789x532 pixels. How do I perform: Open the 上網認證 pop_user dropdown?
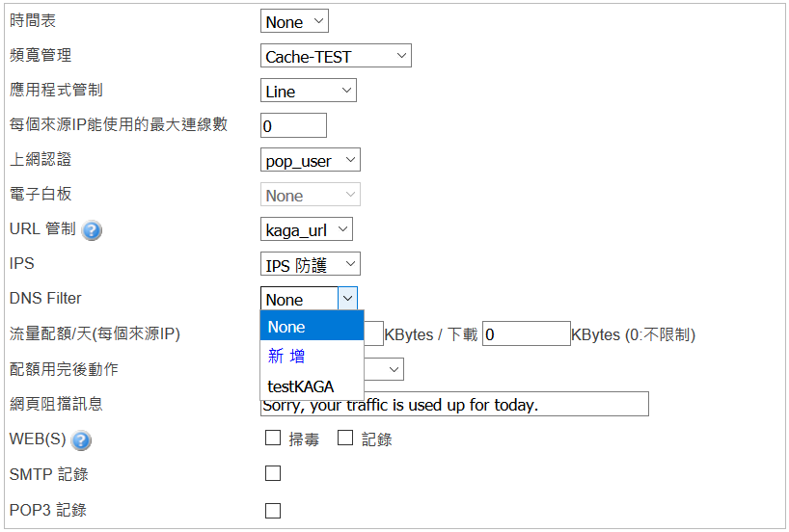click(311, 160)
